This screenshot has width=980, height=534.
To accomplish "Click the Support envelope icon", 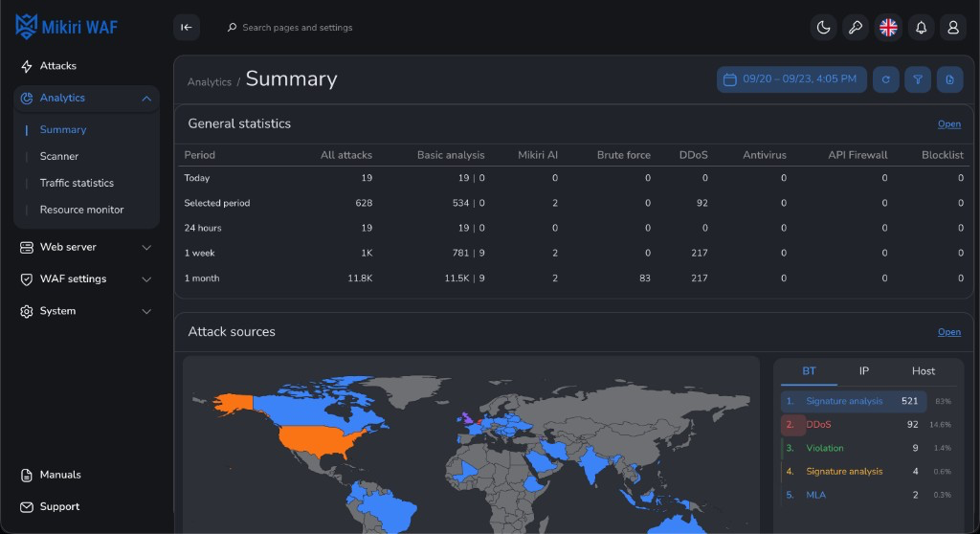I will pos(26,507).
